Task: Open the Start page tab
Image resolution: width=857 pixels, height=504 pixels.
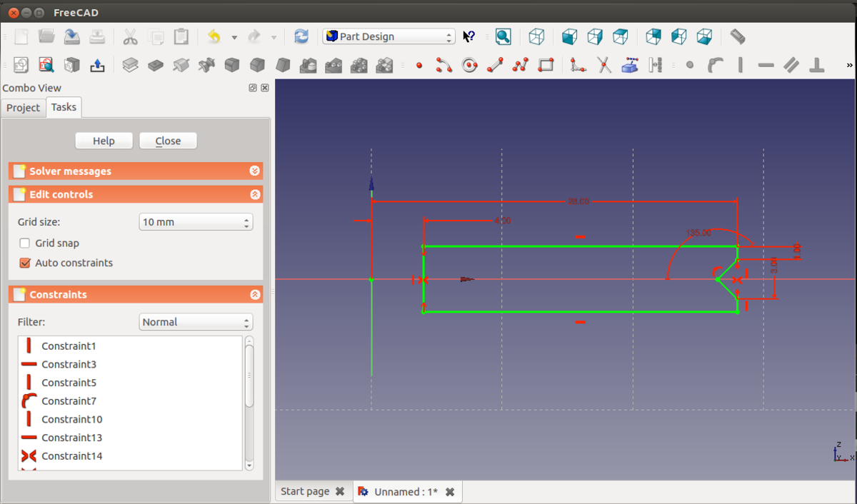Action: (305, 492)
